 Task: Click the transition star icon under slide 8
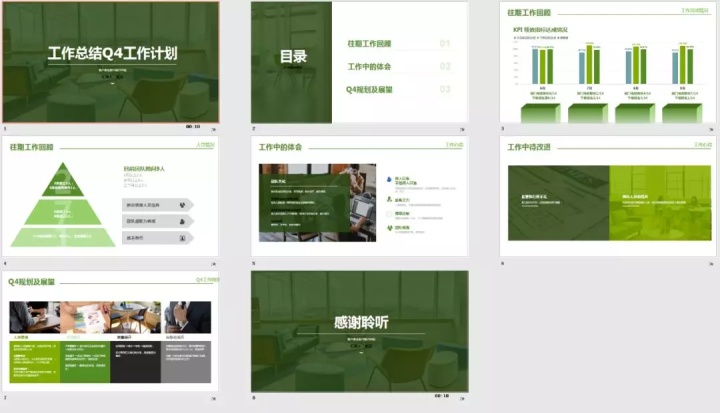click(462, 398)
